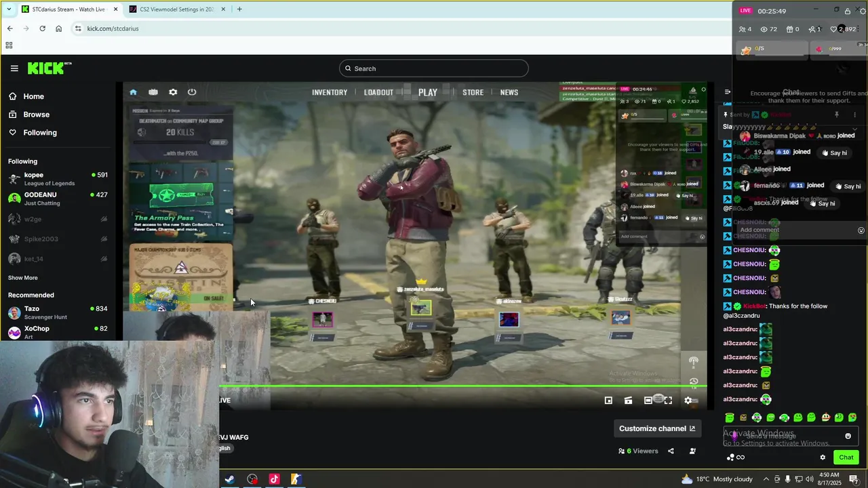
Task: Click the 6 Viewers count
Action: tap(638, 451)
